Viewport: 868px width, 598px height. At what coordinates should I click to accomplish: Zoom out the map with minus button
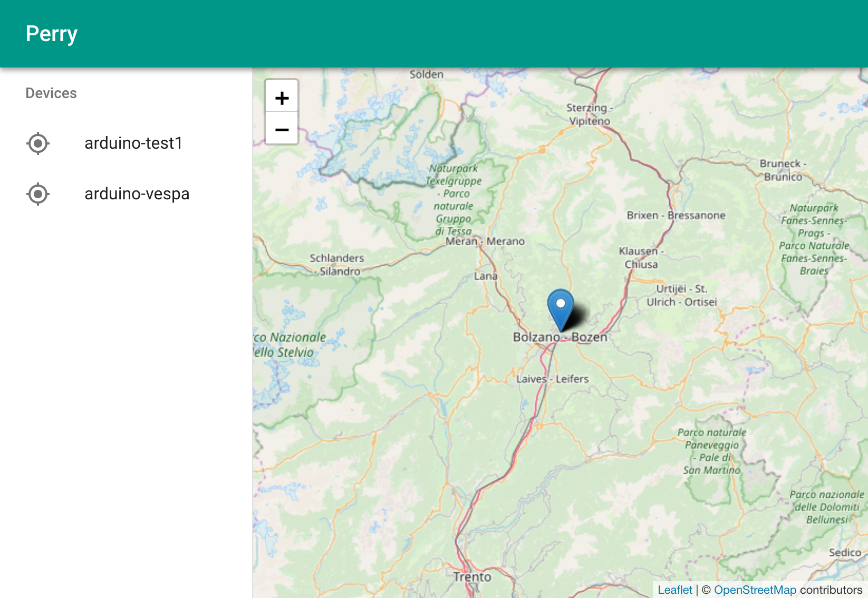tap(282, 128)
